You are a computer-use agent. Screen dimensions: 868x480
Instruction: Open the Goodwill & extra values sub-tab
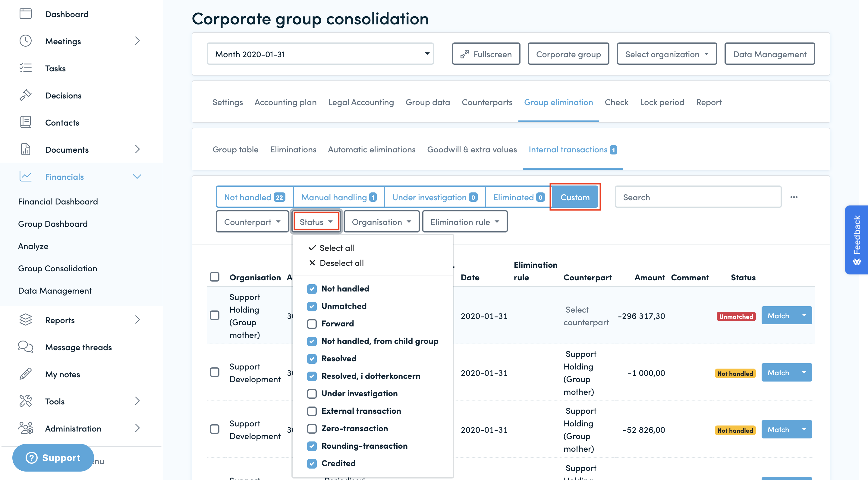click(x=472, y=149)
